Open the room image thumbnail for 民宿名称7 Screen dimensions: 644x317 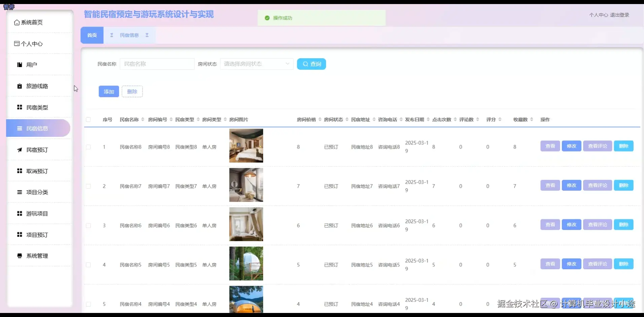pyautogui.click(x=246, y=185)
